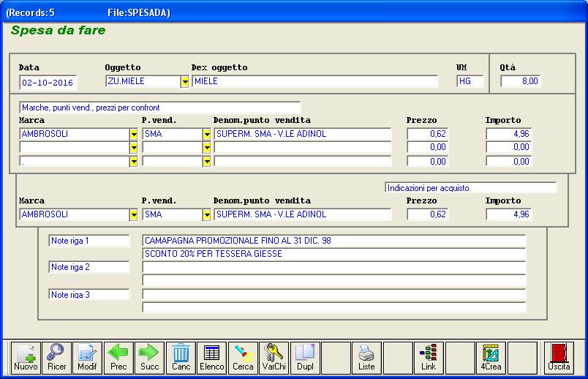This screenshot has height=379, width=588.
Task: Click the Note riga 3 label box
Action: [x=89, y=295]
